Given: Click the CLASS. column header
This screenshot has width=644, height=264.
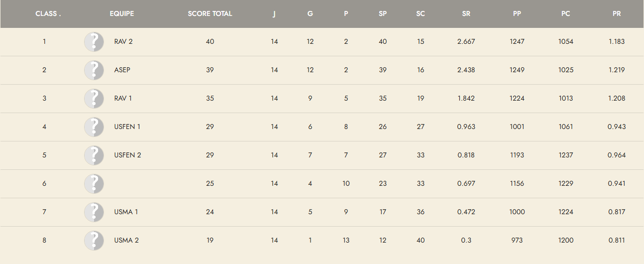Looking at the screenshot, I should click(x=48, y=14).
